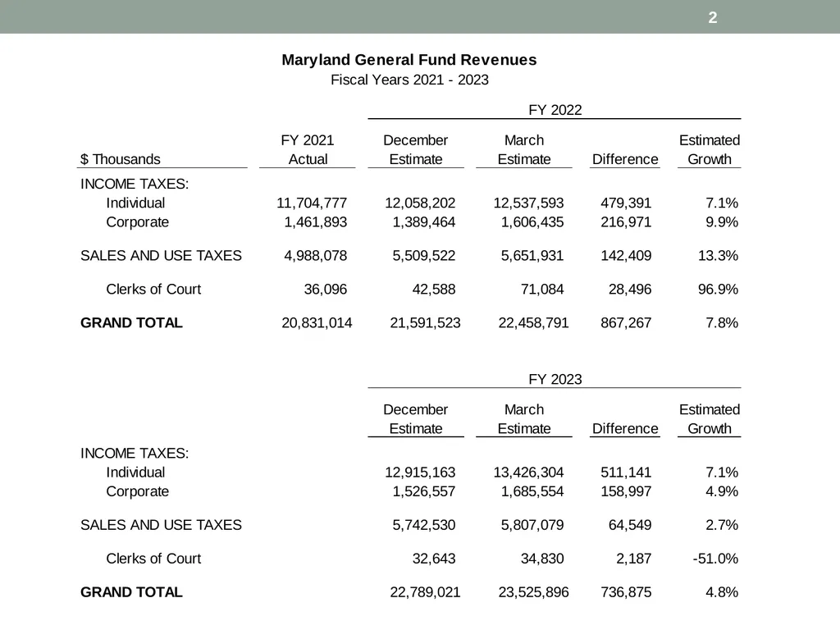Select the value 5,651,931

(x=532, y=256)
